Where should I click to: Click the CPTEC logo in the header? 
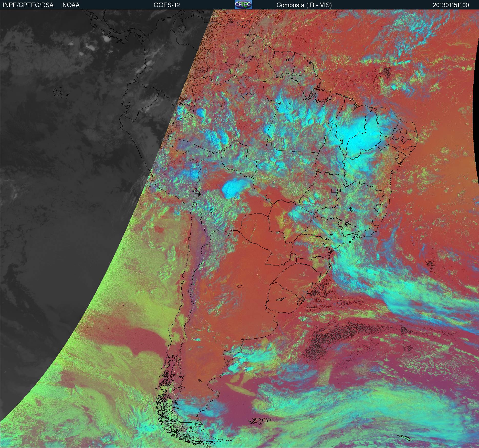[243, 5]
